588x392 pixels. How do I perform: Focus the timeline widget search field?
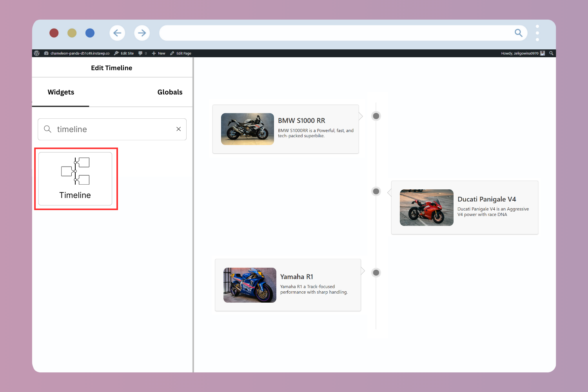[x=112, y=129]
